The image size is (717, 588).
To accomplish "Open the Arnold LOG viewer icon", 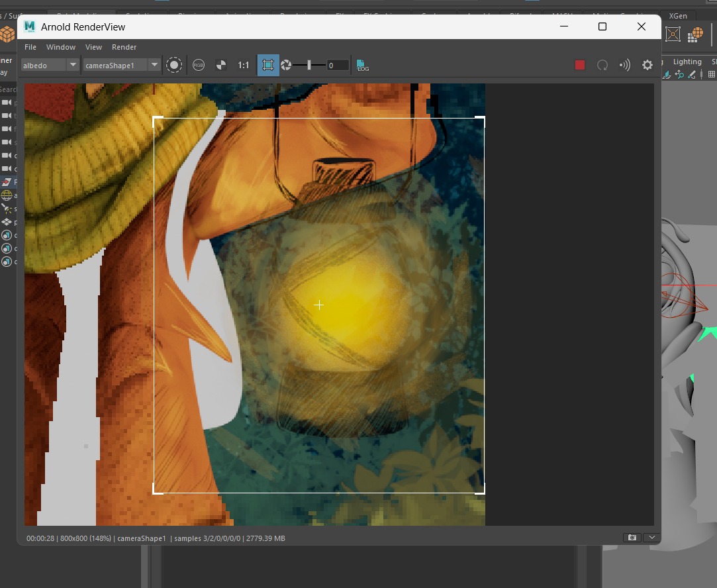I will point(362,66).
